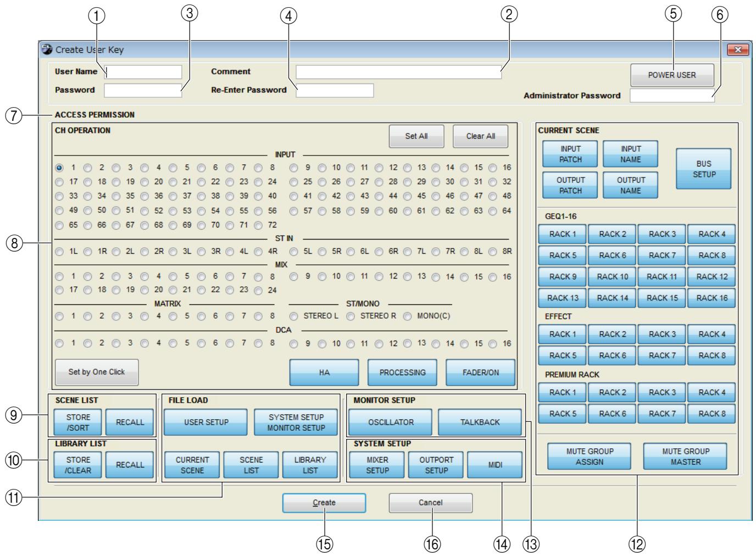The height and width of the screenshot is (556, 756).
Task: Toggle the TALKBACK button
Action: (x=480, y=422)
